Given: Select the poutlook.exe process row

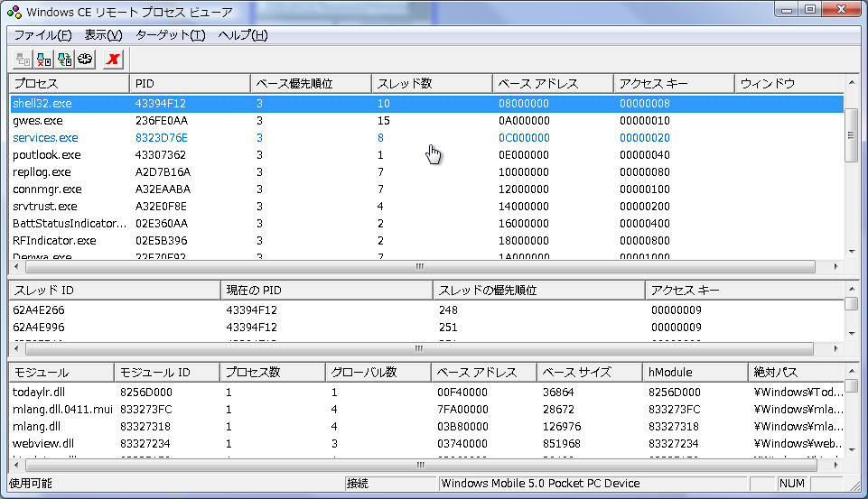Looking at the screenshot, I should point(427,155).
